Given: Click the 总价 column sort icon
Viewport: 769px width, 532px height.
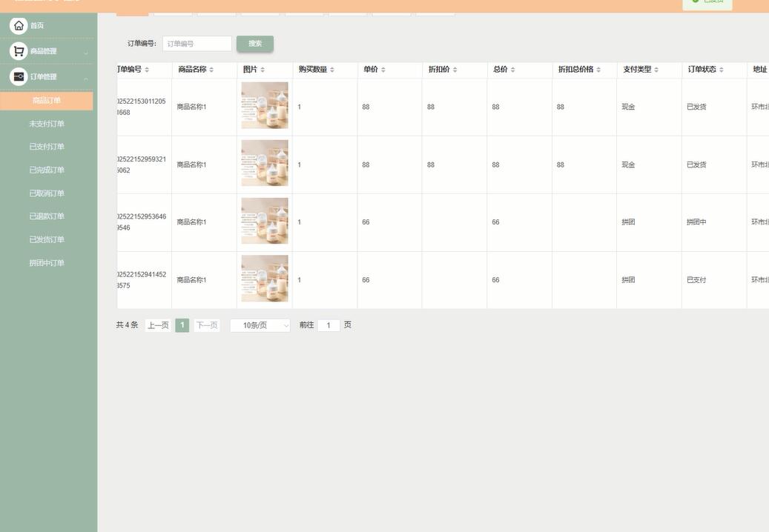Looking at the screenshot, I should pyautogui.click(x=512, y=70).
